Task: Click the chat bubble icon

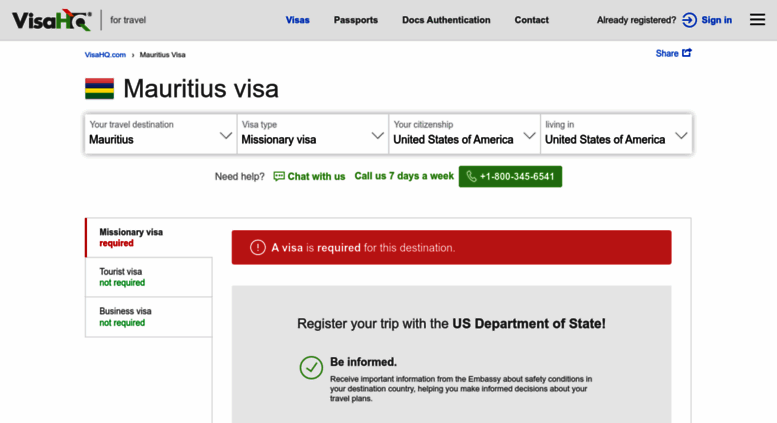Action: tap(279, 176)
